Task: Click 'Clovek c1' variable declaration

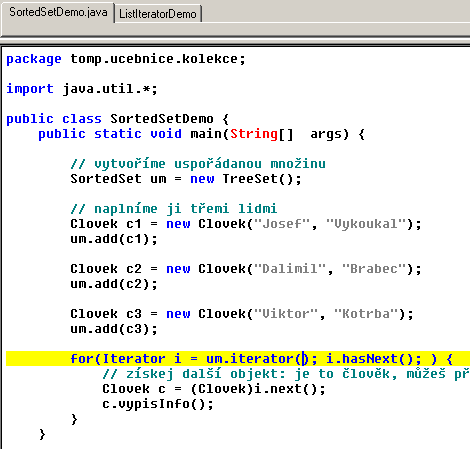Action: click(106, 224)
